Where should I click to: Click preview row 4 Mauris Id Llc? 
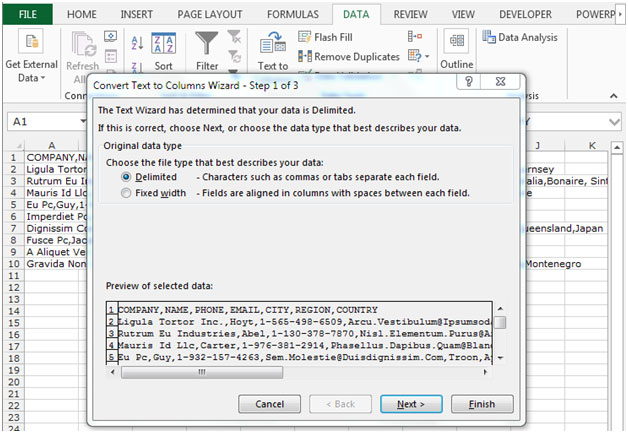[x=305, y=345]
